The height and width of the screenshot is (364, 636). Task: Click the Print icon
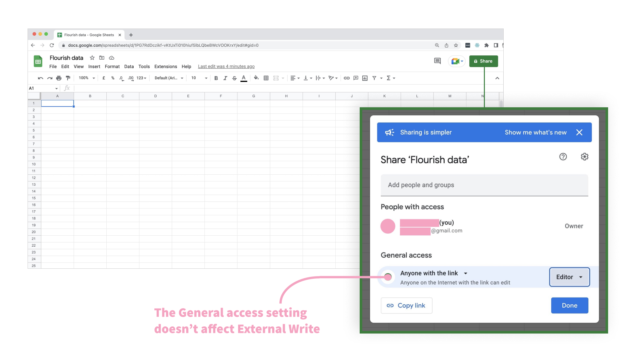[x=59, y=78]
